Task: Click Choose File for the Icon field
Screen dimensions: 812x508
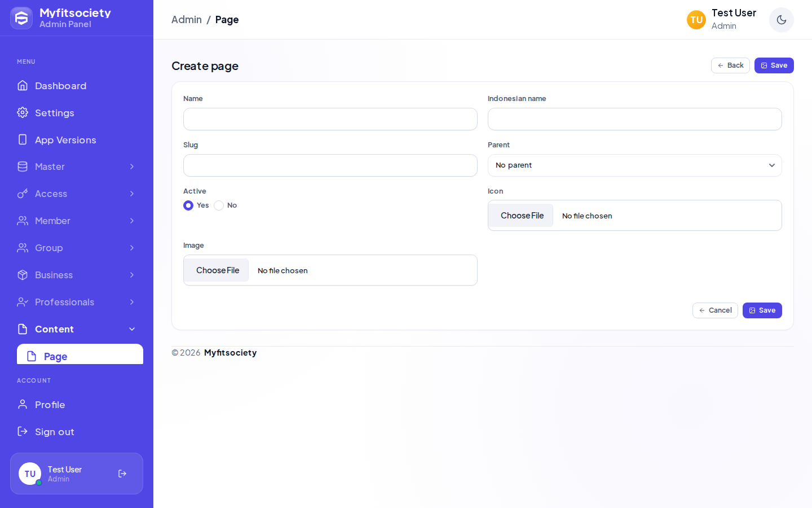Action: [x=521, y=216]
